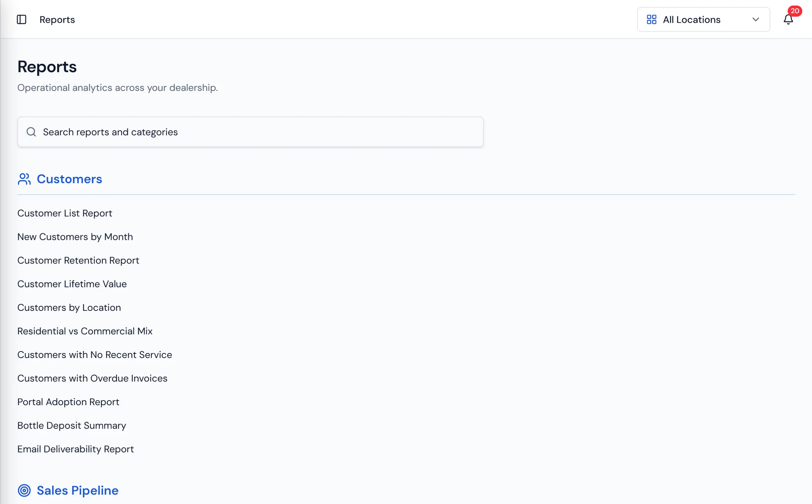Open Customer Lifetime Value report
The image size is (812, 504).
click(72, 284)
